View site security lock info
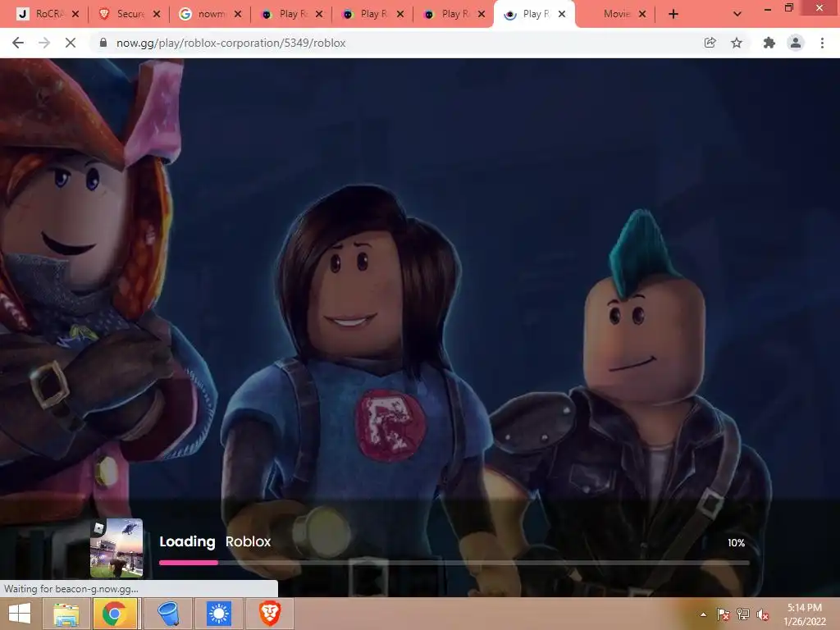840x630 pixels. 103,43
